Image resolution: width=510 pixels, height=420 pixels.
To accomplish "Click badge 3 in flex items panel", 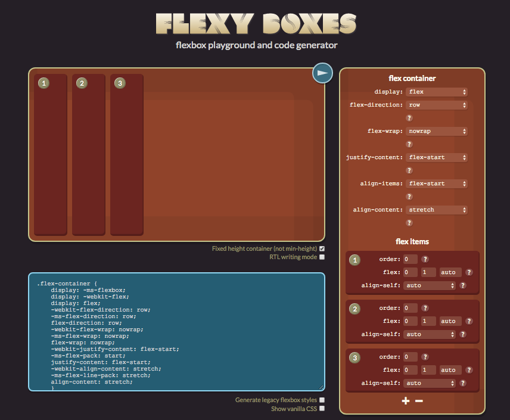I will pyautogui.click(x=354, y=358).
